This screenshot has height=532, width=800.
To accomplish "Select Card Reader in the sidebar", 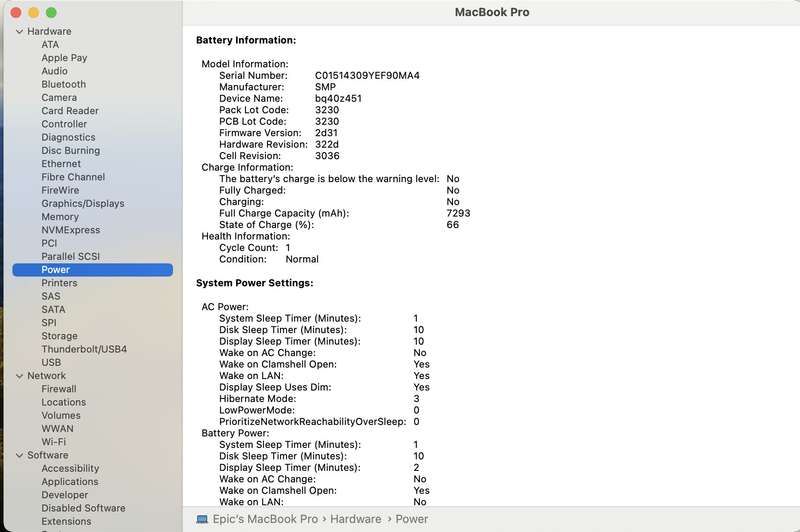I will tap(70, 111).
